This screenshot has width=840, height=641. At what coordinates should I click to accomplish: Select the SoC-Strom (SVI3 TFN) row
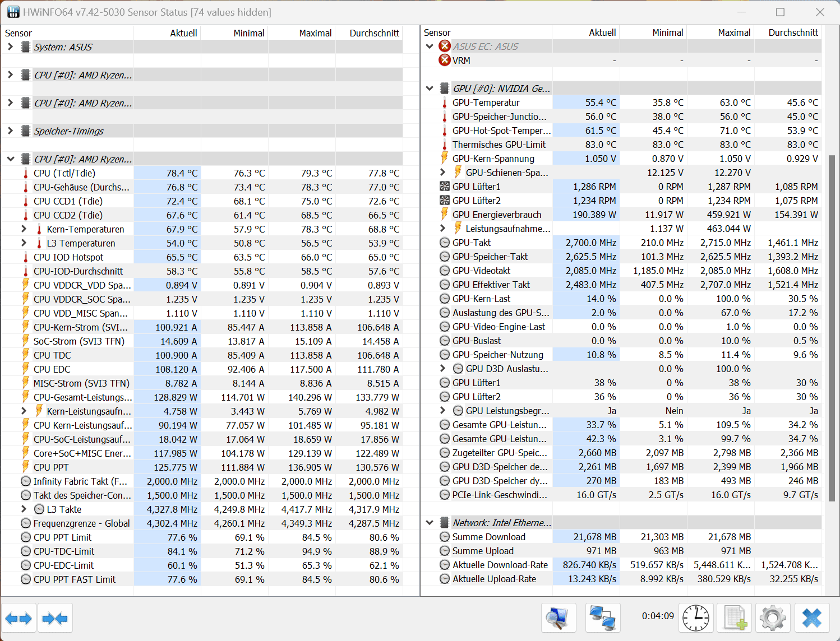(202, 341)
